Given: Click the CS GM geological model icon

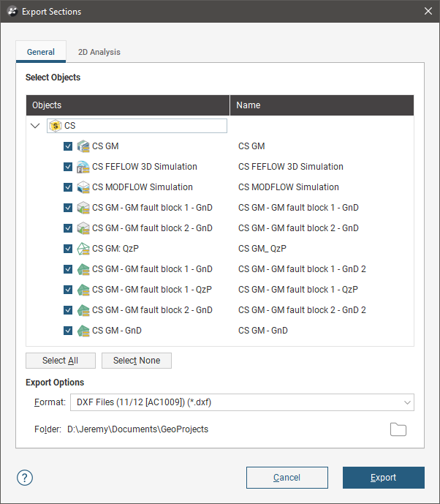Looking at the screenshot, I should [83, 146].
